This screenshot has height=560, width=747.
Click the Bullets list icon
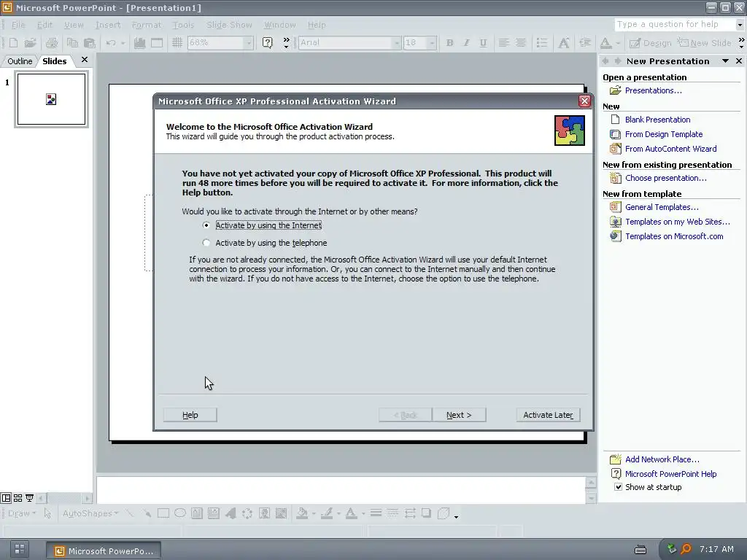coord(542,43)
